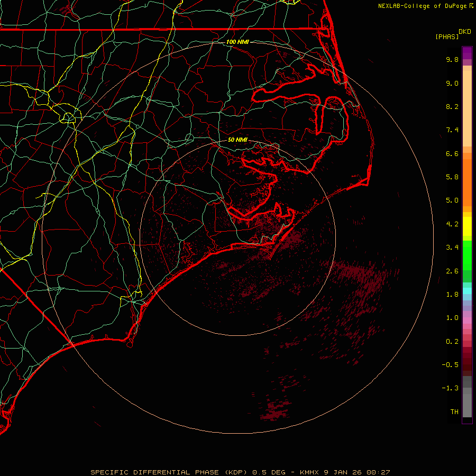Click the SPECIFIC DIFFERENTIAL PHASE (KDP) caption

coord(169,472)
